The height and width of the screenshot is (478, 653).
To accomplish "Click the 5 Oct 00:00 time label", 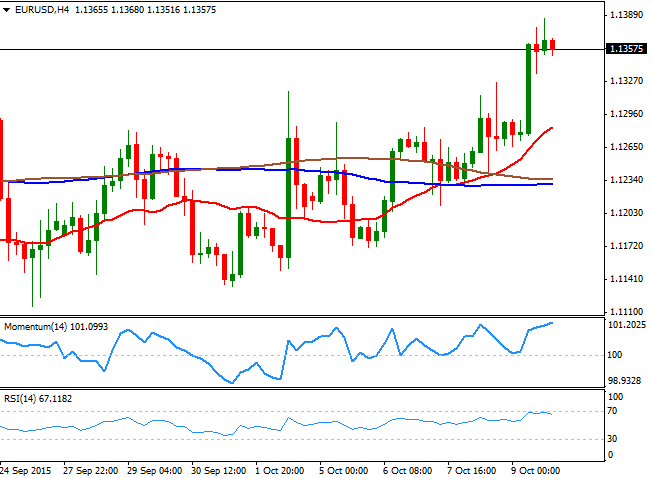I will coord(346,470).
